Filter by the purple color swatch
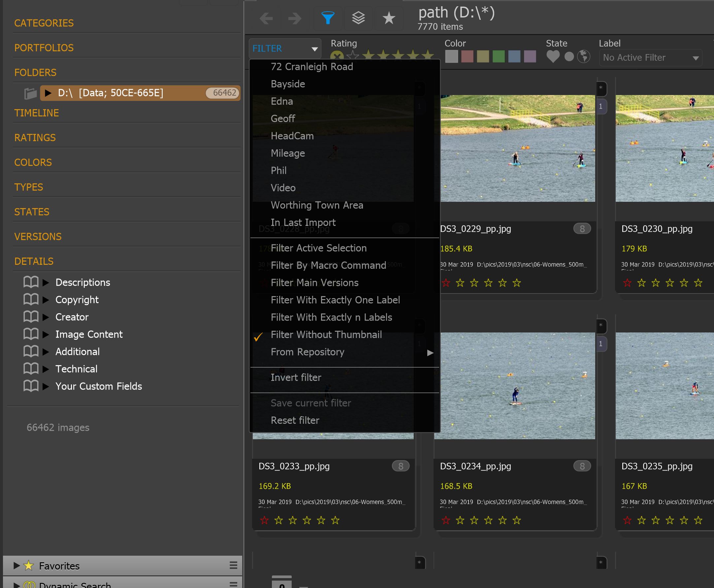 pos(530,57)
